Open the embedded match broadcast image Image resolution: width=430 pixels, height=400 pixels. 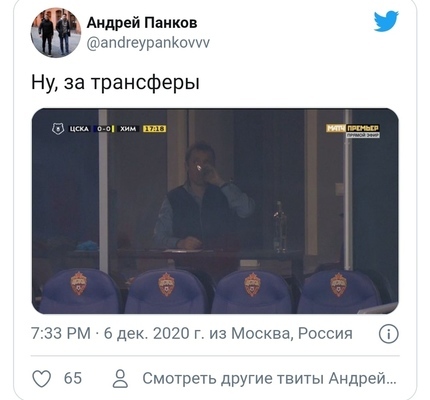(215, 211)
